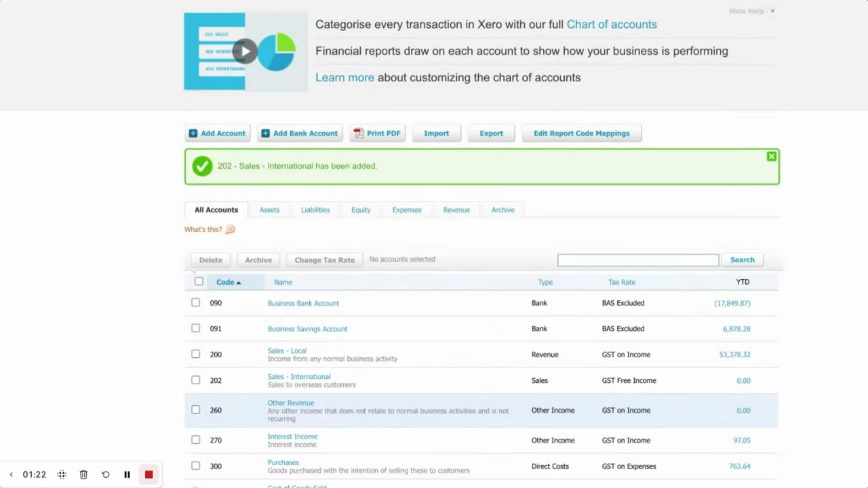Check the box for account 091
Image resolution: width=868 pixels, height=488 pixels.
(x=196, y=328)
